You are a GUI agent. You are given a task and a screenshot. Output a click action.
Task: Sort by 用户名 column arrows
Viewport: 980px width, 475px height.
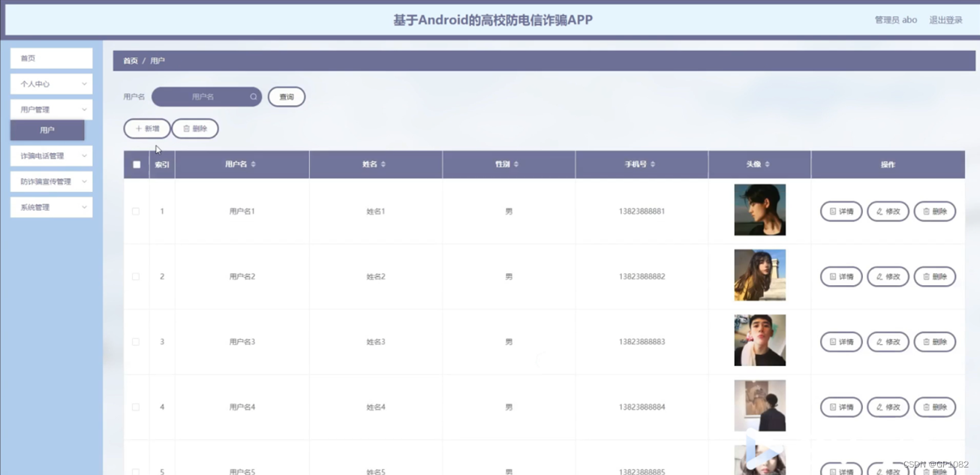(254, 164)
